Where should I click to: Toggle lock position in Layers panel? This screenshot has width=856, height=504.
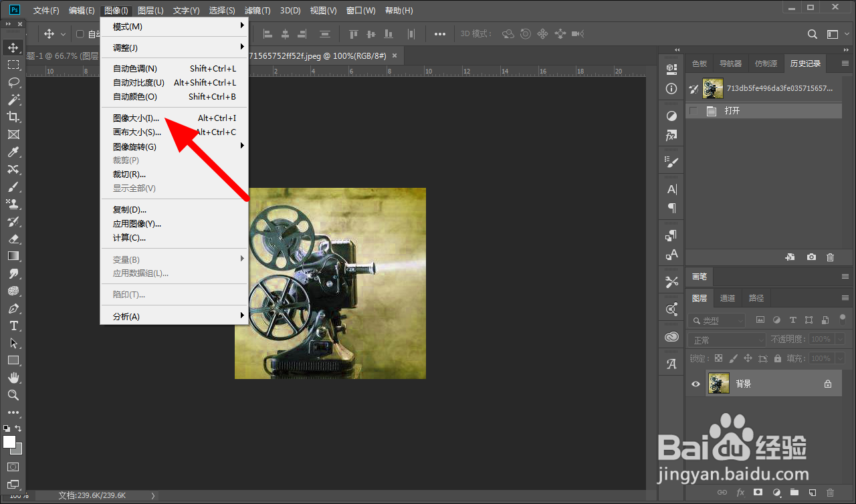(x=748, y=358)
